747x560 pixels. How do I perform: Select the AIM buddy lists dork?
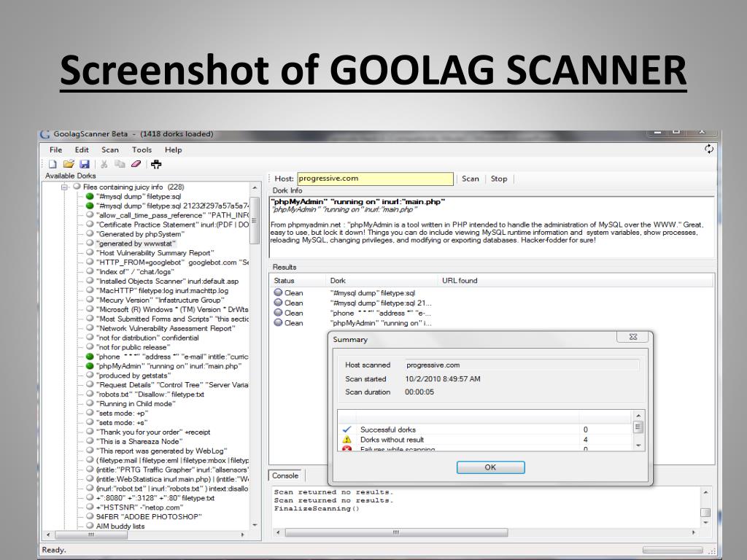(120, 526)
